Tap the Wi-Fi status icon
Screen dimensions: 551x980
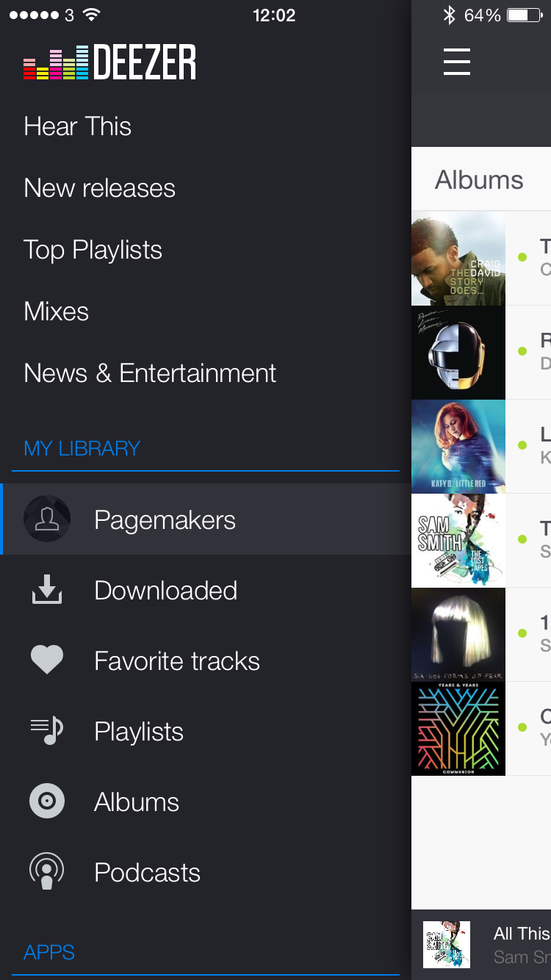91,15
